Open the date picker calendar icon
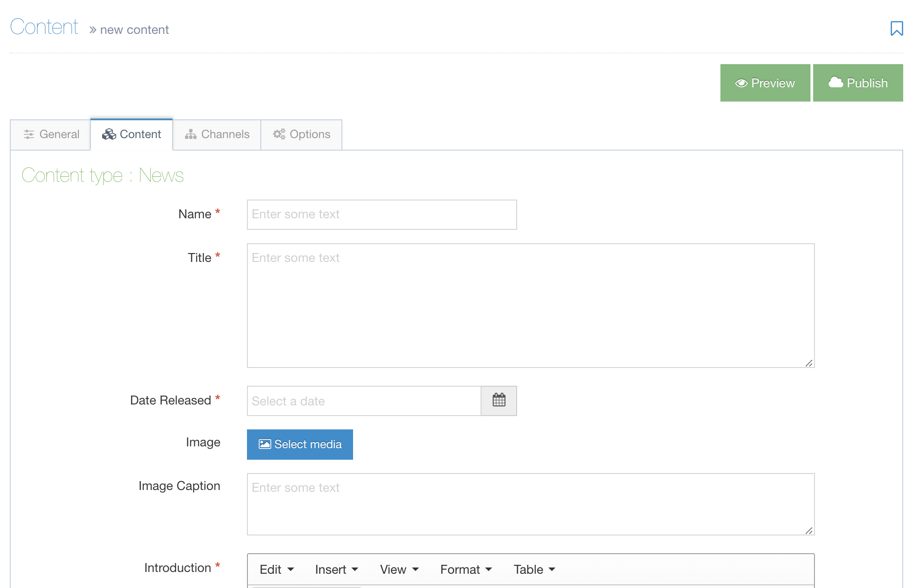 pyautogui.click(x=499, y=400)
